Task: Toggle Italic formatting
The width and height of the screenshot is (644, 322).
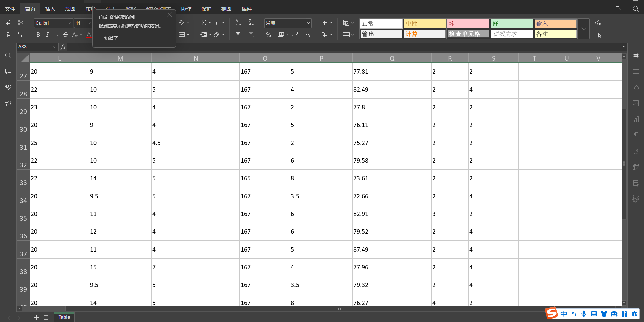Action: [47, 34]
